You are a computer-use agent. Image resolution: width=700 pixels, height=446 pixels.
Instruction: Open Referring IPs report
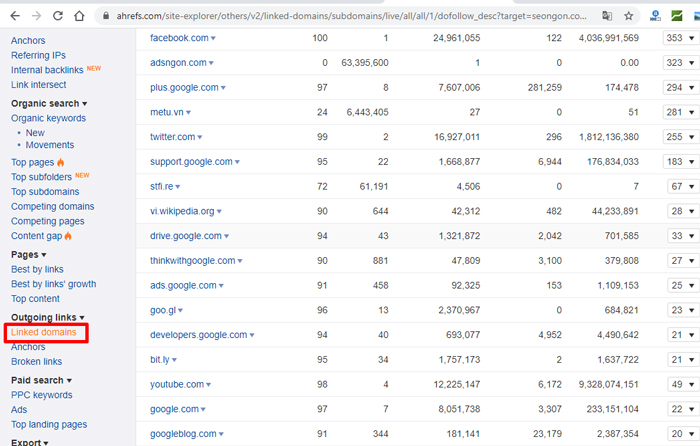tap(38, 55)
